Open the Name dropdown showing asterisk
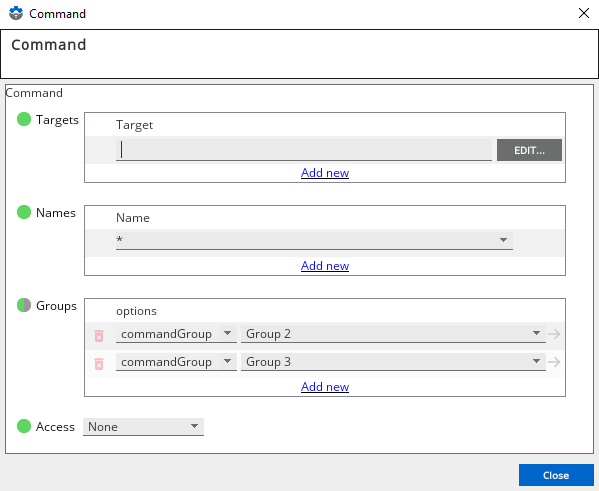The image size is (599, 491). (x=314, y=240)
